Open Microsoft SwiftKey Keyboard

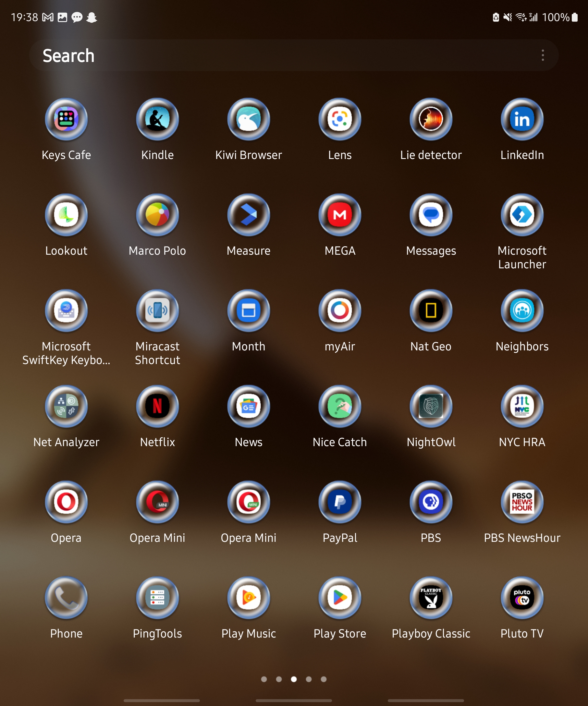66,310
